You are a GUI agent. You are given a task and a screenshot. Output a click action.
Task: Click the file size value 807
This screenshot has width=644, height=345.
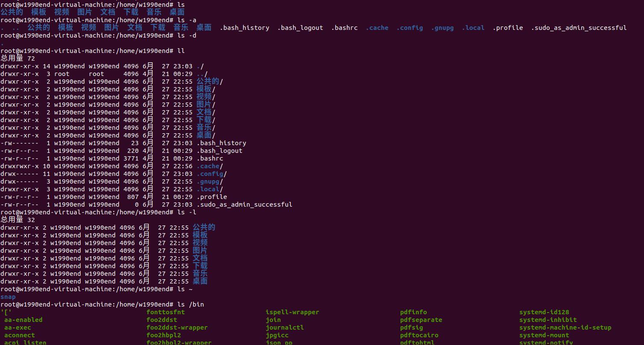[x=133, y=197]
